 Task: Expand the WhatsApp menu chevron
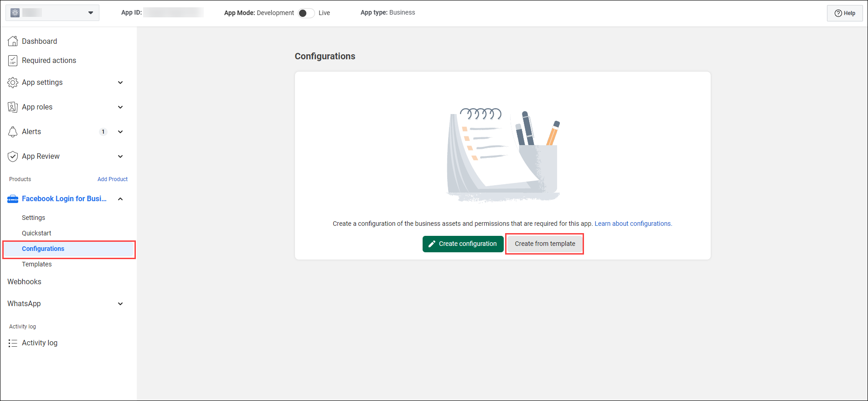(x=120, y=304)
